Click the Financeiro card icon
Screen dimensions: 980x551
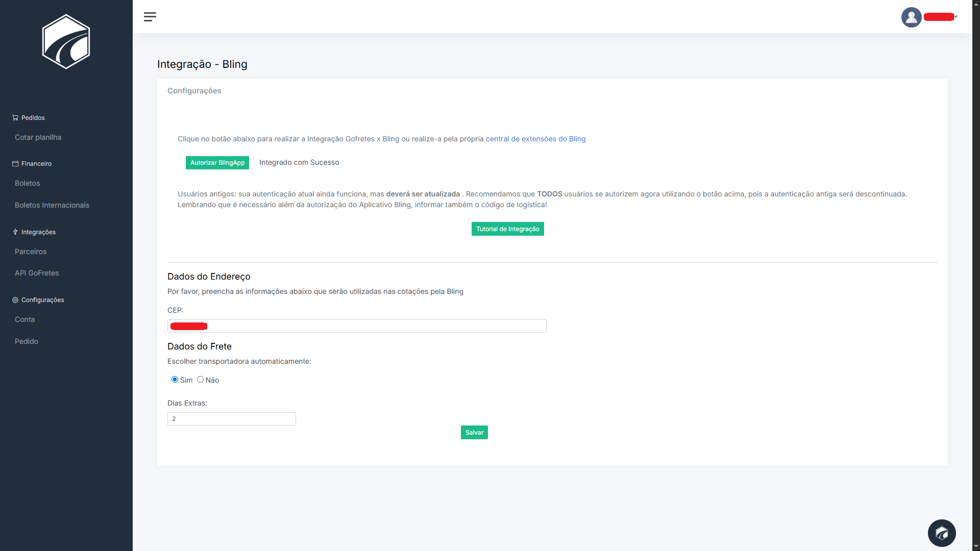[x=15, y=164]
